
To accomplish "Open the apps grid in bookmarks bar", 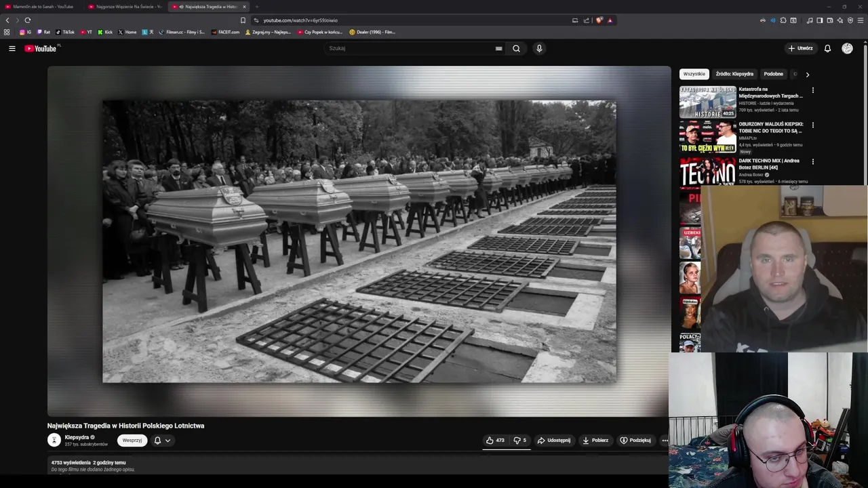I will [7, 32].
